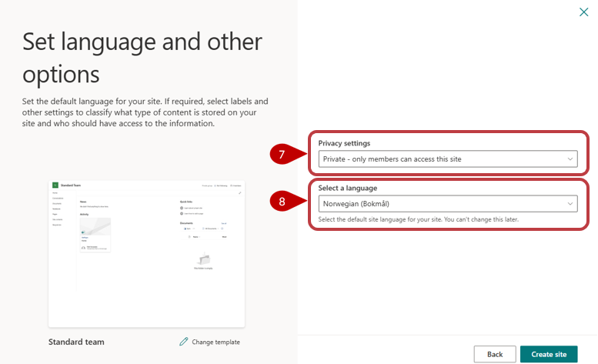Close the site creation panel

583,12
